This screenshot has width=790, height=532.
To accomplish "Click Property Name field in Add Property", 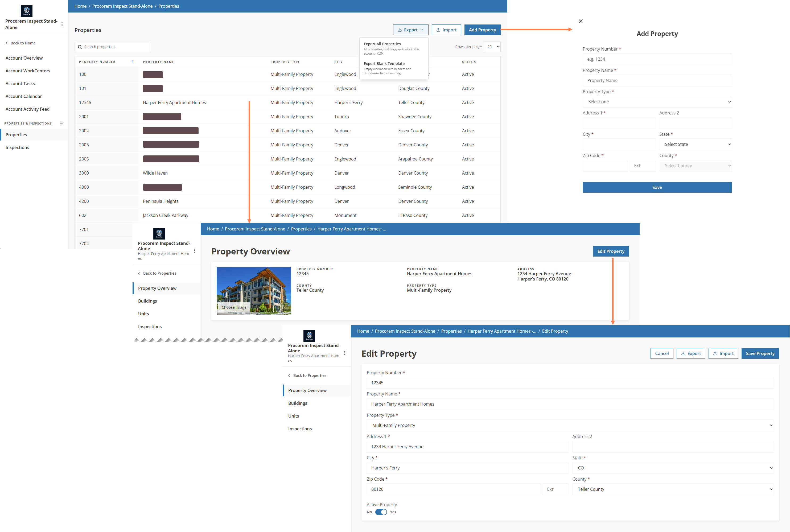I will pos(657,80).
